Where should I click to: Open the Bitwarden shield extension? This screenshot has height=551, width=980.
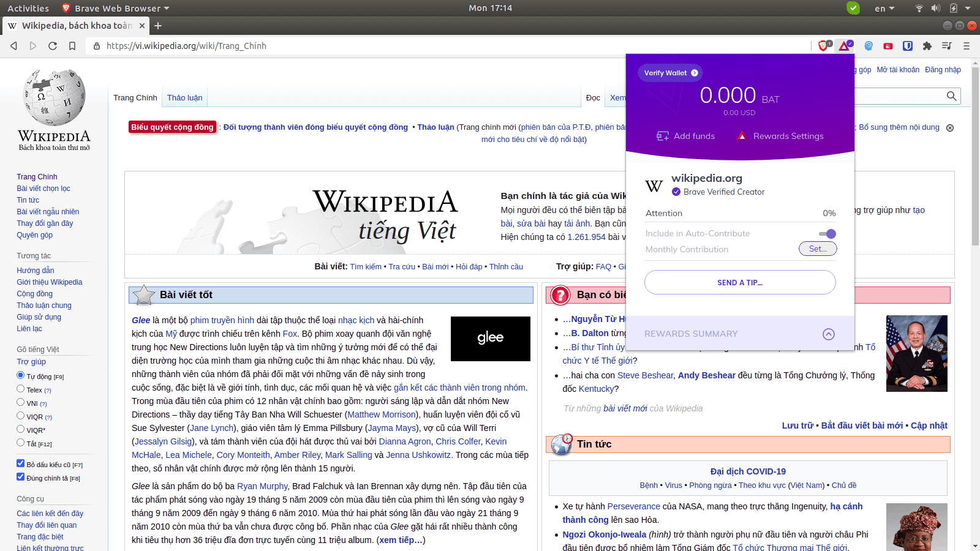coord(908,46)
